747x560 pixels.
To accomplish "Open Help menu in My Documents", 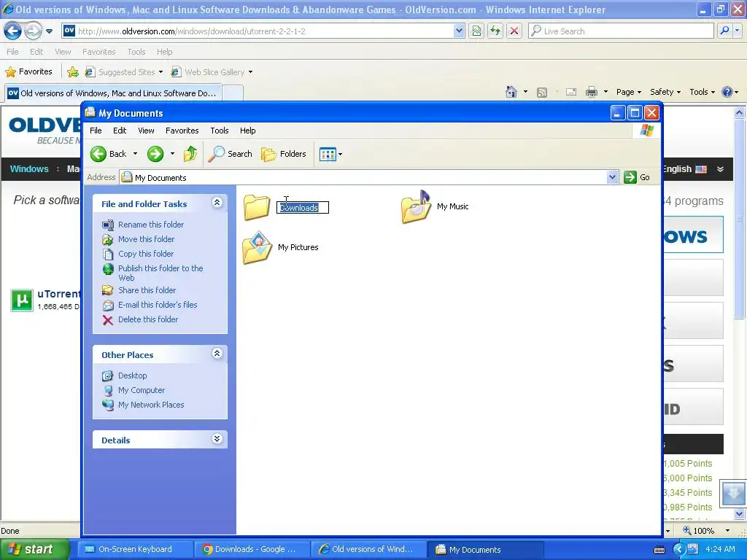I will [x=247, y=131].
